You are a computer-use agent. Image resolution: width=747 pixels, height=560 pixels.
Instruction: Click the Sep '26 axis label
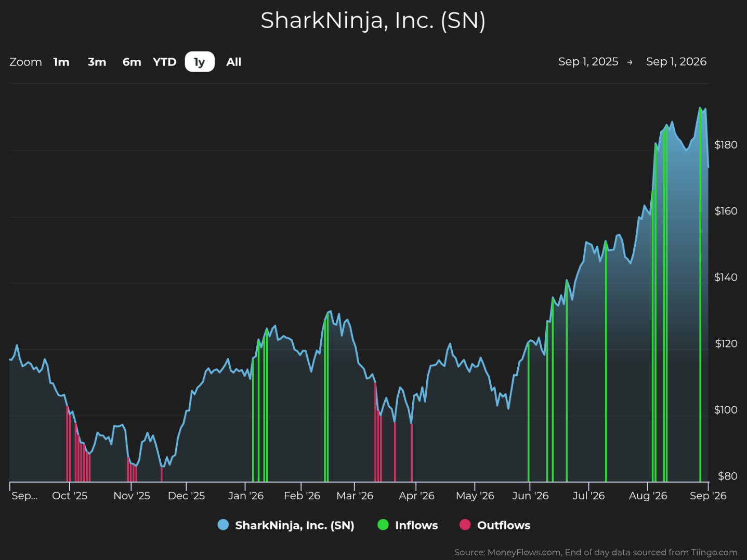point(708,496)
